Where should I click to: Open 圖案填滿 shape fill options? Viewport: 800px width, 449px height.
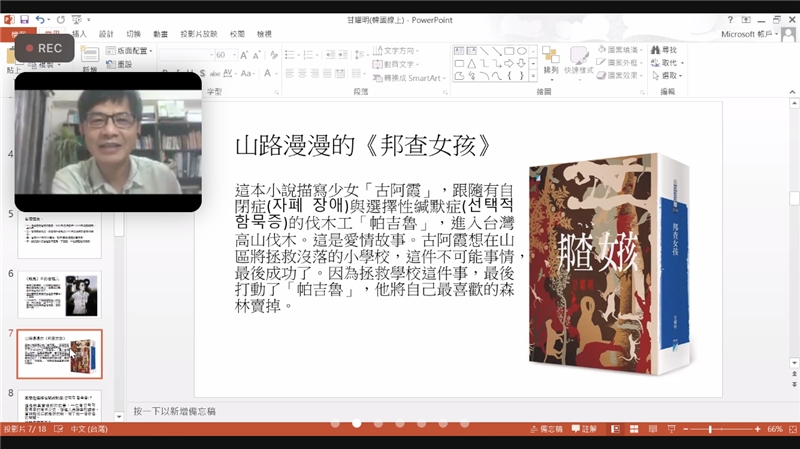(x=619, y=49)
